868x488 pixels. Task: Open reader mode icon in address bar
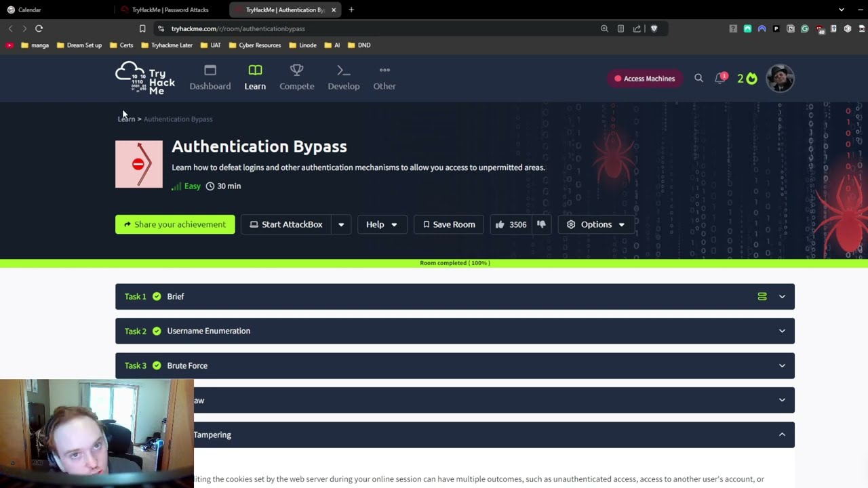[x=620, y=28]
